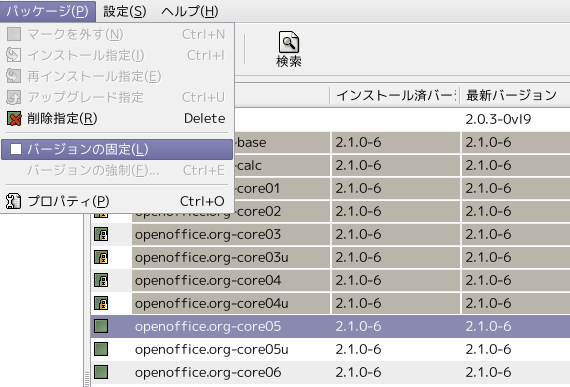
Task: Select package row openoffice.org-core04u
Action: coord(330,303)
